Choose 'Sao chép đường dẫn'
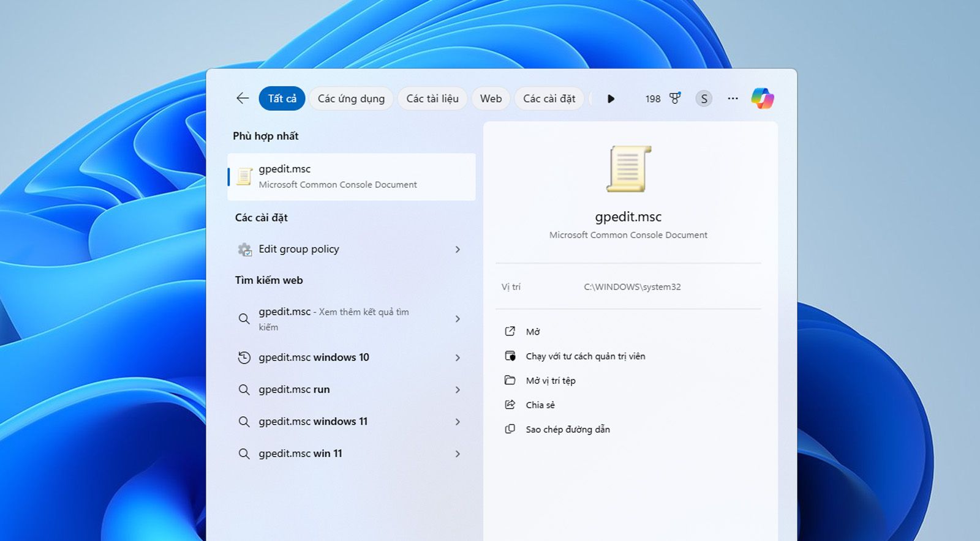980x541 pixels. pyautogui.click(x=568, y=430)
